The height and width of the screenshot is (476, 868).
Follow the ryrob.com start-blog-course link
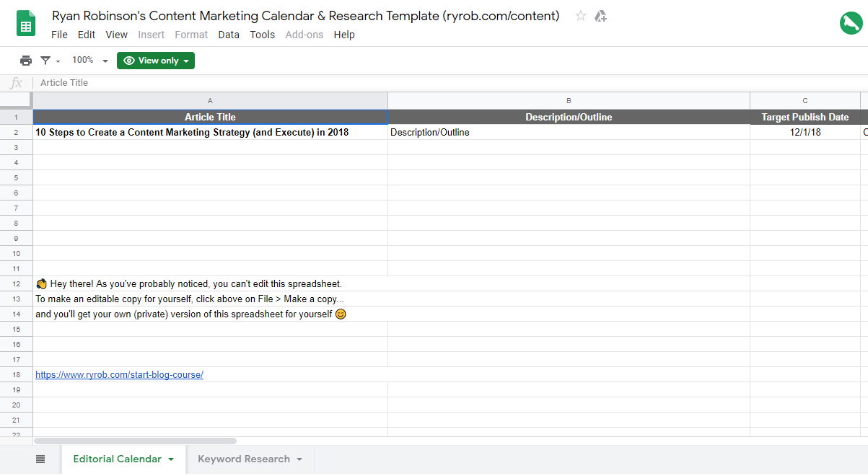pyautogui.click(x=119, y=374)
